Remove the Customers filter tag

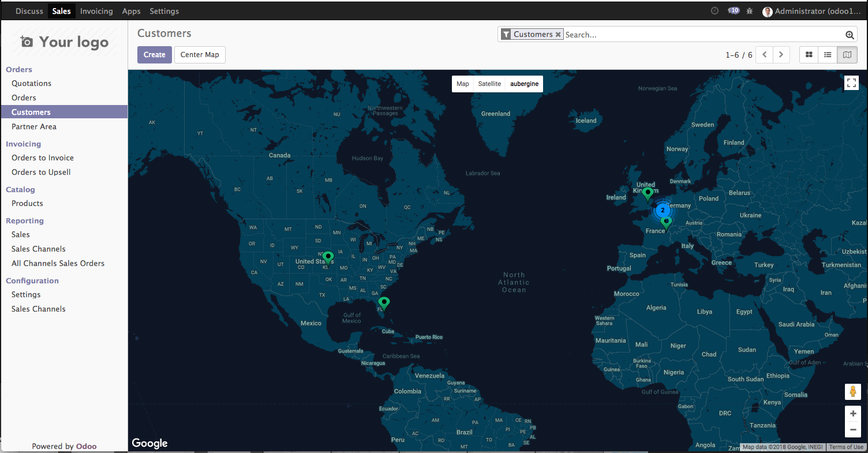tap(558, 35)
